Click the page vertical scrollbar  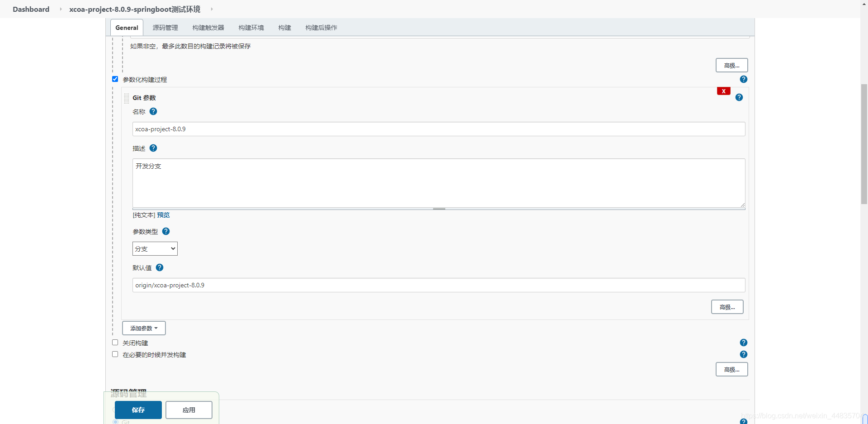coord(864,144)
